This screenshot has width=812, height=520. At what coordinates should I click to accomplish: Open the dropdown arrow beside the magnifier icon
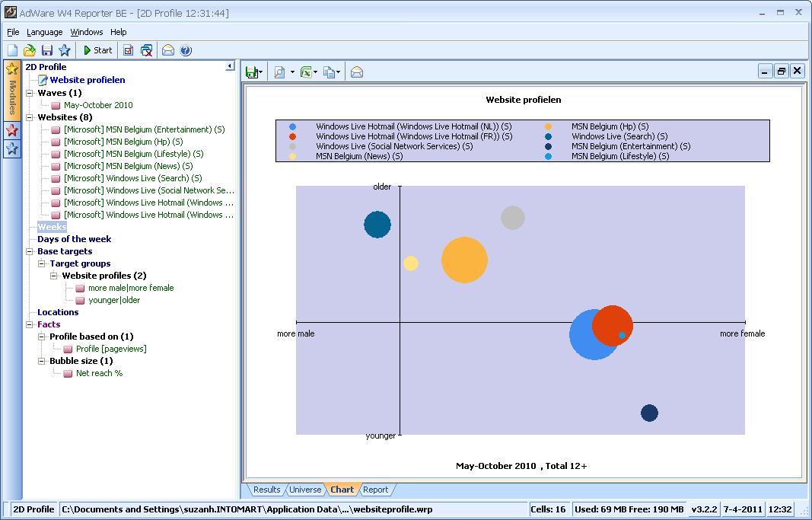tap(292, 72)
